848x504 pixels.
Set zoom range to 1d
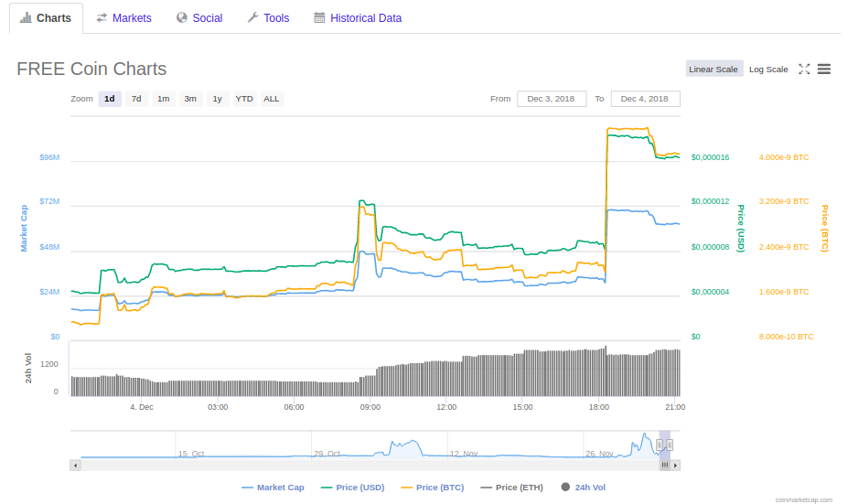[x=109, y=99]
